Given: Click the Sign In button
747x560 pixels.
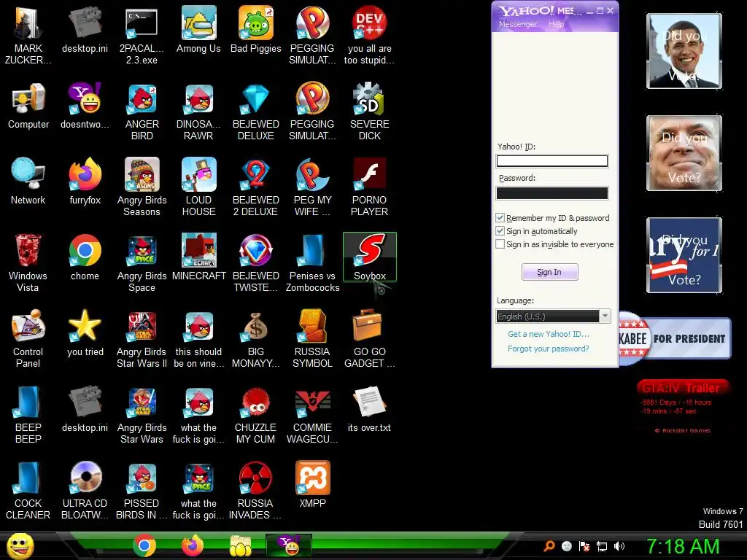Looking at the screenshot, I should click(x=549, y=272).
